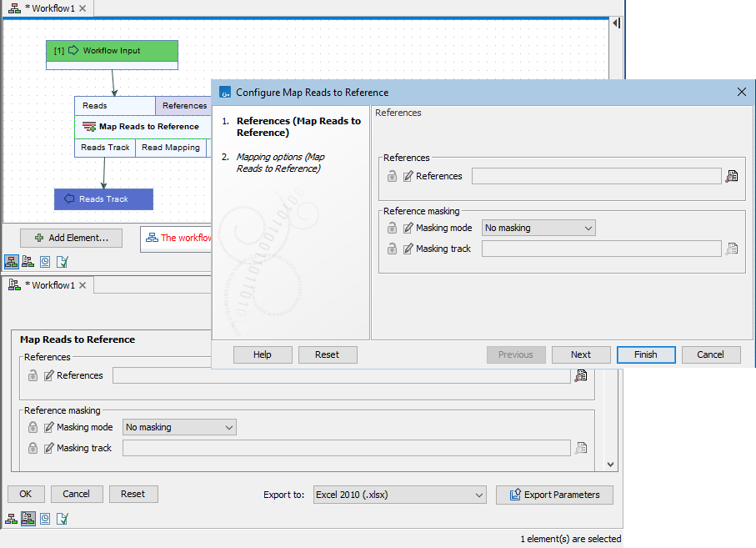Viewport: 756px width, 548px height.
Task: Select the Read Mapping output tab
Action: pos(171,147)
